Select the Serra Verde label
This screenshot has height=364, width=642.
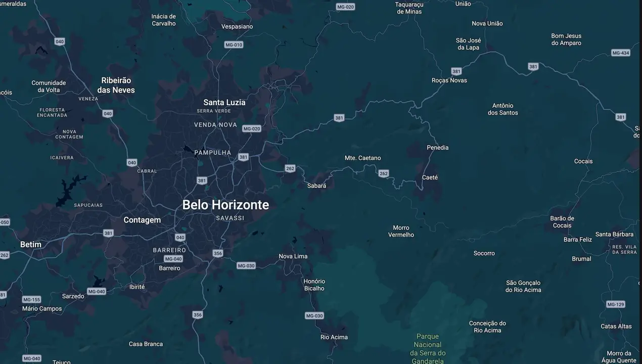click(x=214, y=111)
